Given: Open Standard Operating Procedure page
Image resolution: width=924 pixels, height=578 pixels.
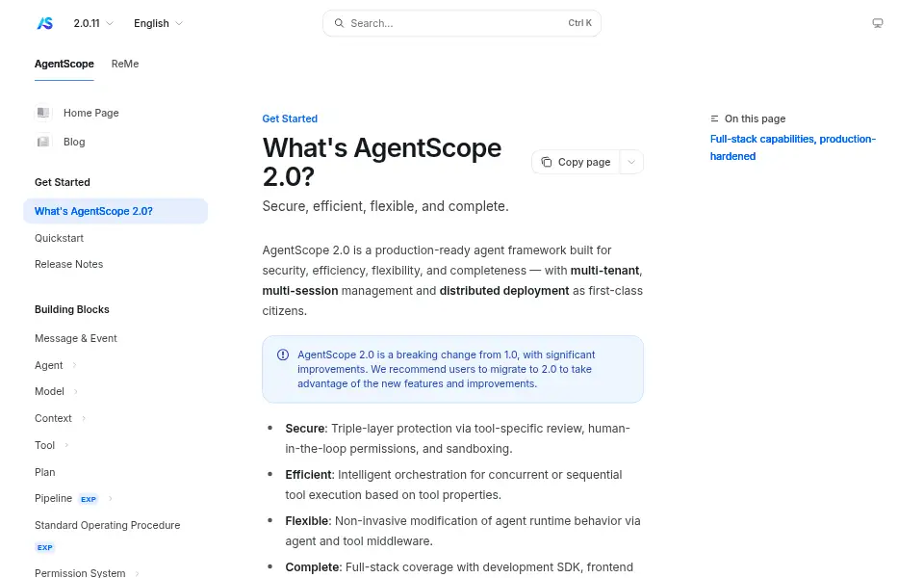Looking at the screenshot, I should [107, 526].
